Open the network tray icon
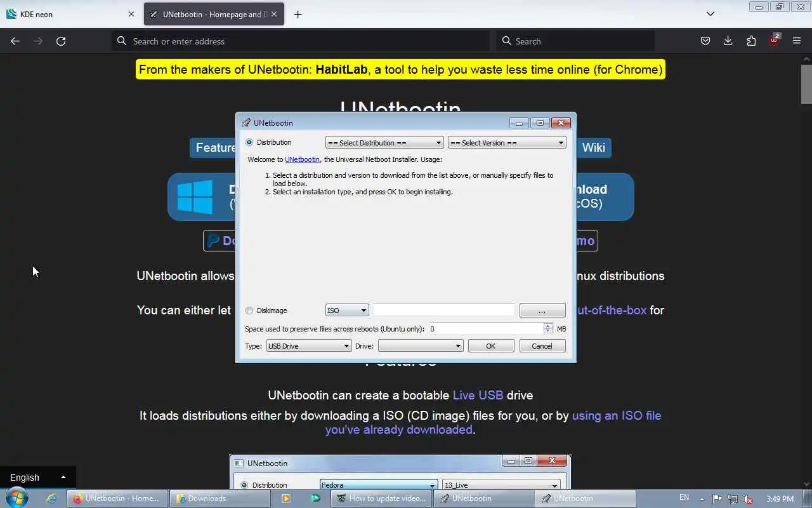This screenshot has width=812, height=508. 733,498
